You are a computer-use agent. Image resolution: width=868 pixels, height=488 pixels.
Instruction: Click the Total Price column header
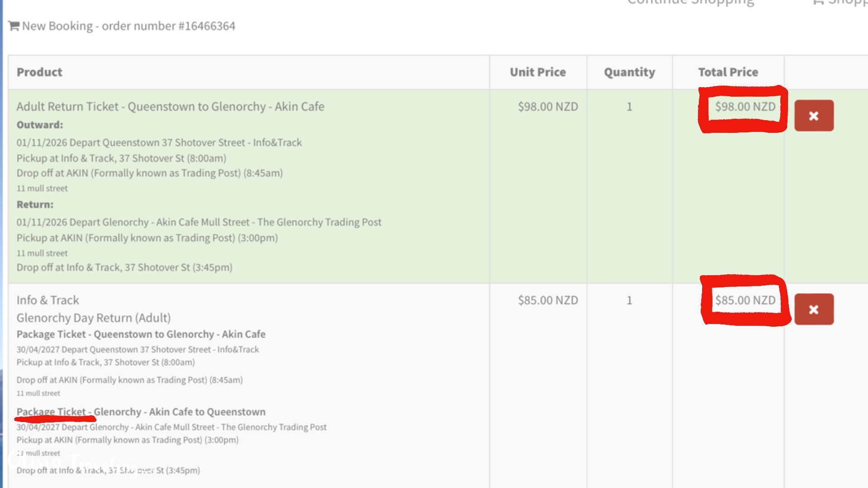pyautogui.click(x=728, y=72)
